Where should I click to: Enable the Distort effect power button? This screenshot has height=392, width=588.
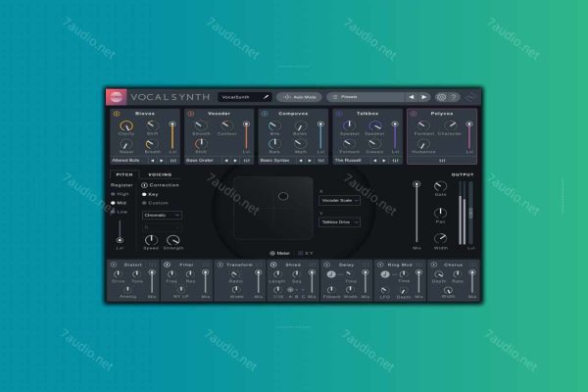(114, 265)
